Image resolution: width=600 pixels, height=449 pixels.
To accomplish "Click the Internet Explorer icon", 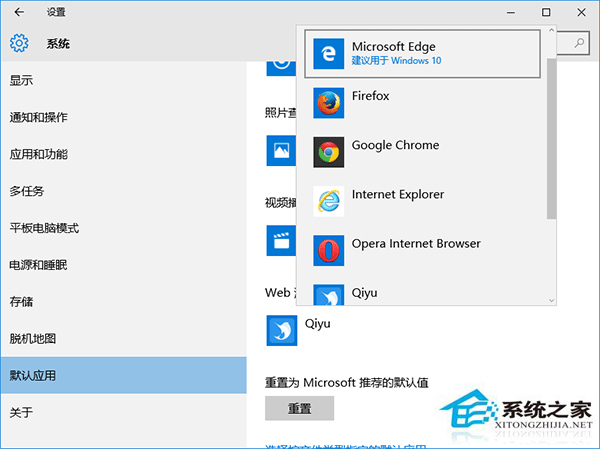I will (328, 201).
